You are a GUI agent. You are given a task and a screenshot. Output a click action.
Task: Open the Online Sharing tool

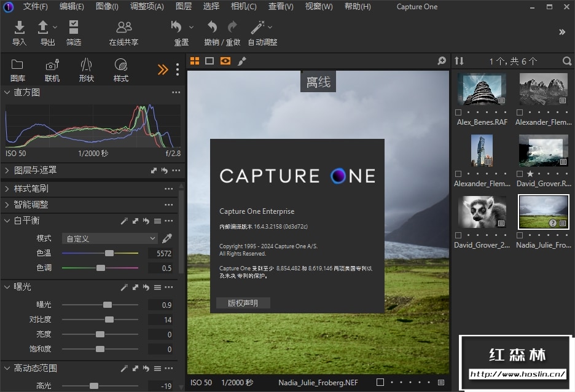coord(123,28)
